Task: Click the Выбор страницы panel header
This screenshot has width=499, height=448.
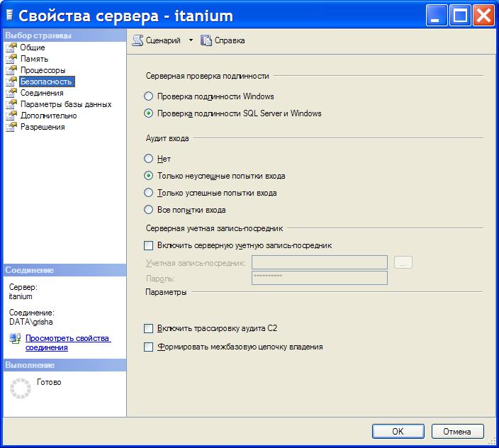Action: pos(65,35)
